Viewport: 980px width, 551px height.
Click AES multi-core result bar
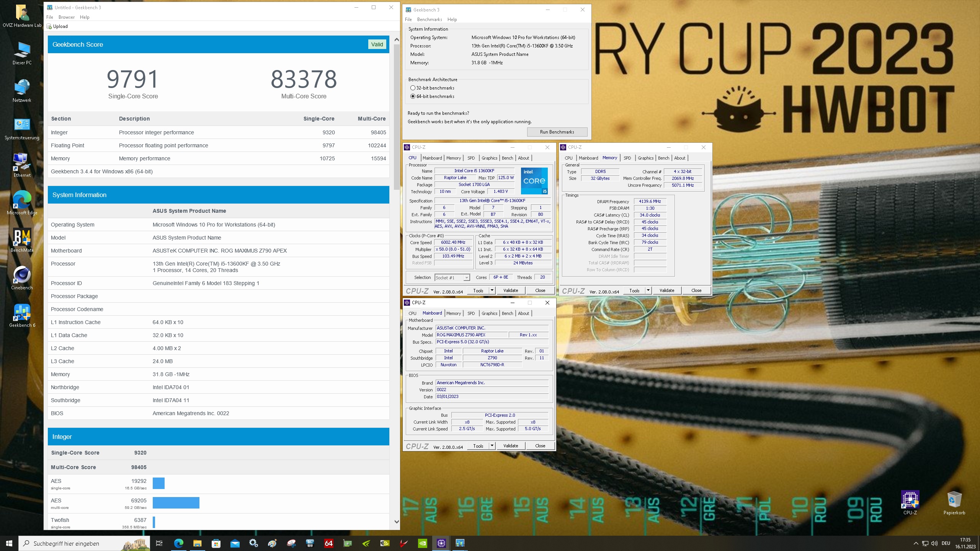176,503
